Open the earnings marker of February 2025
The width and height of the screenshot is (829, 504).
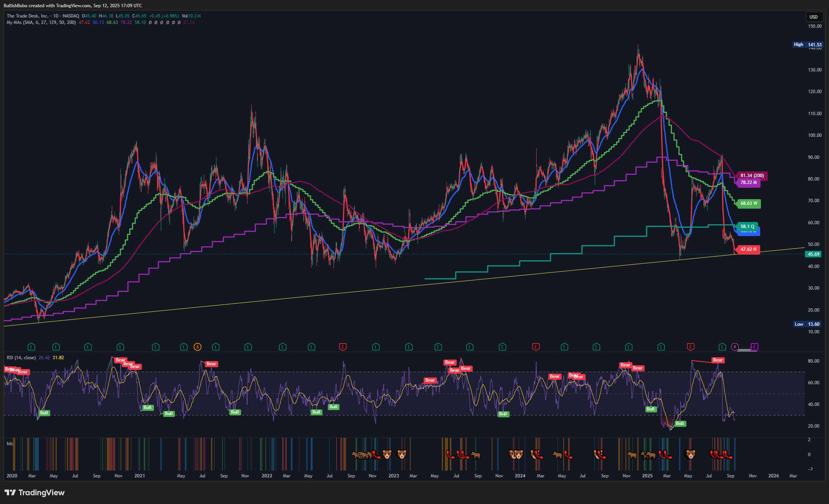(661, 347)
